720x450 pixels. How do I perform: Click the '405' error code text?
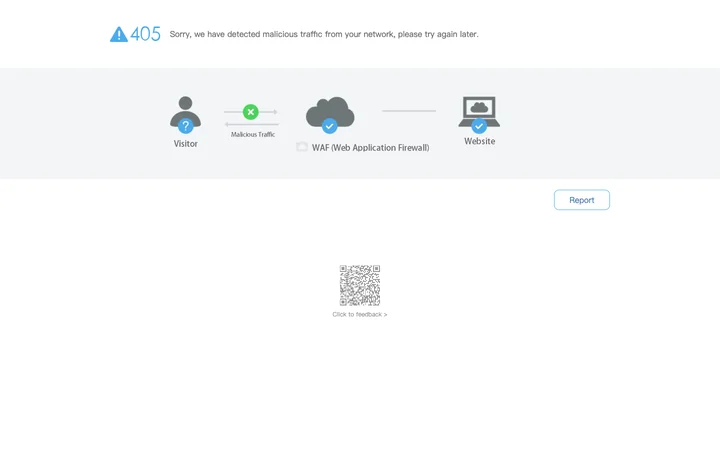tap(146, 34)
